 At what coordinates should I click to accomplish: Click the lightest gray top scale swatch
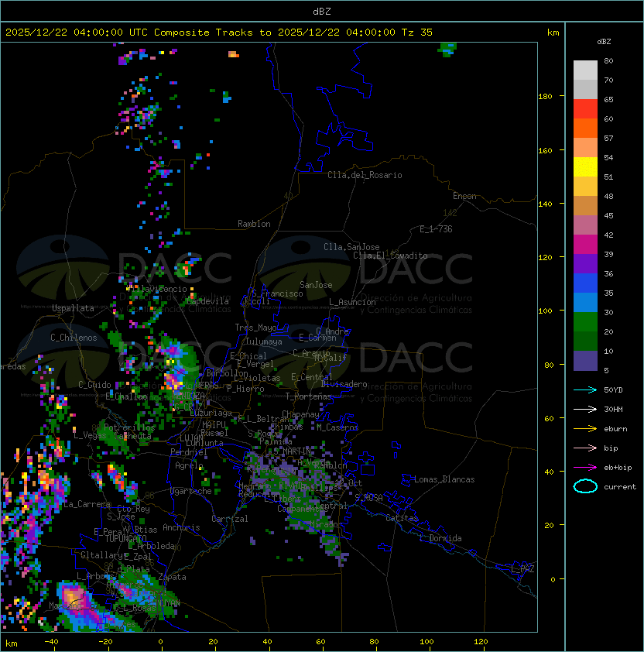[x=585, y=70]
